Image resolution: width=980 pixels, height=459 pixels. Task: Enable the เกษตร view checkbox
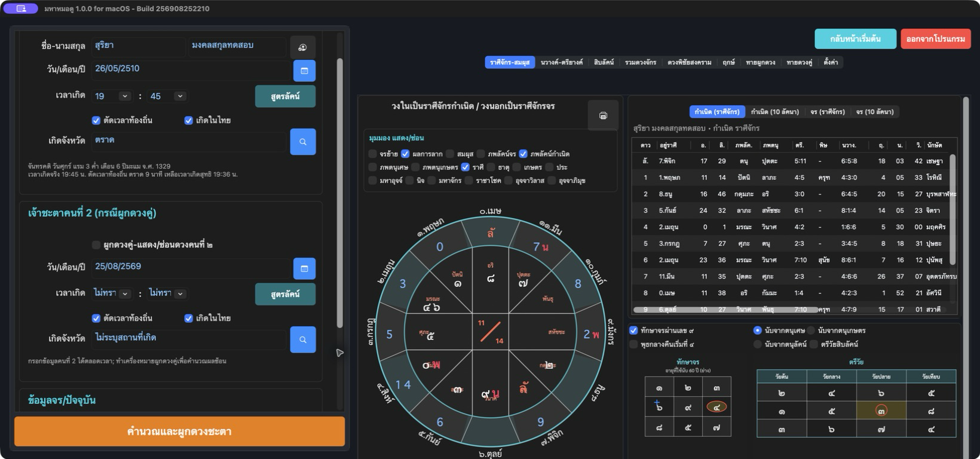pos(517,167)
